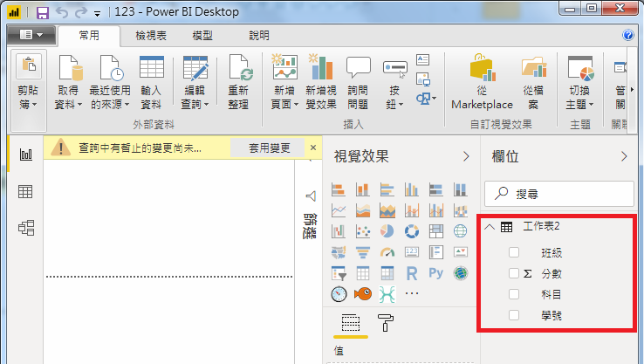This screenshot has width=644, height=364.
Task: Select the donut chart visual
Action: (412, 231)
